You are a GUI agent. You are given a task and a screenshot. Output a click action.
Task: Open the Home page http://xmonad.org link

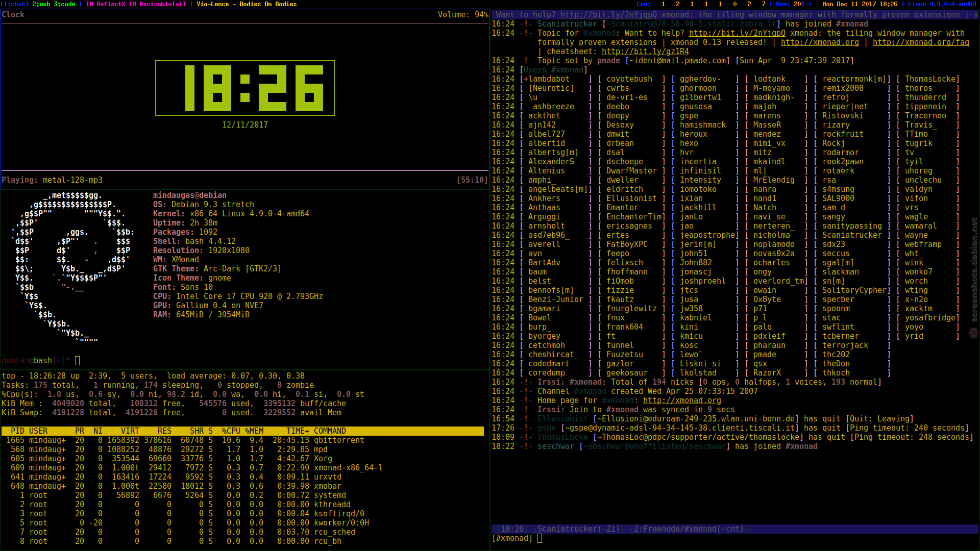click(682, 400)
